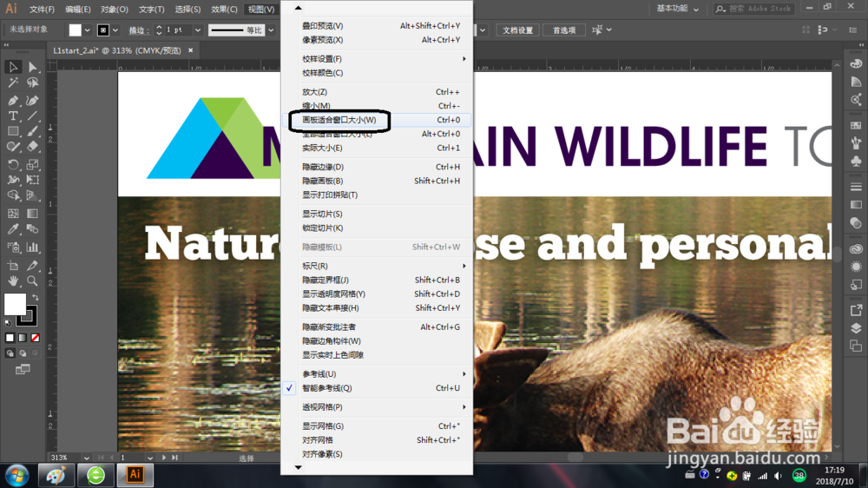This screenshot has width=868, height=488.
Task: Select the Free Transform tool
Action: 33,180
